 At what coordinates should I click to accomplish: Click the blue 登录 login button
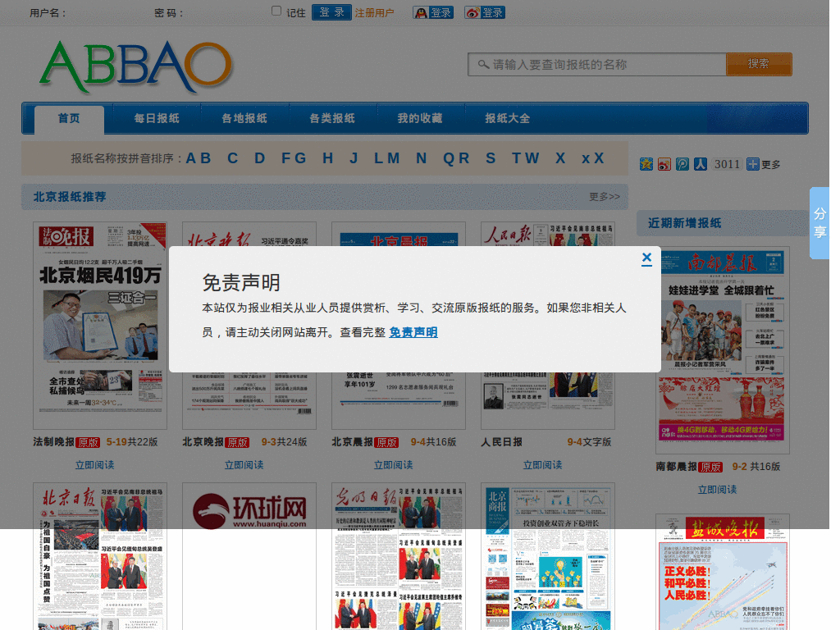331,12
